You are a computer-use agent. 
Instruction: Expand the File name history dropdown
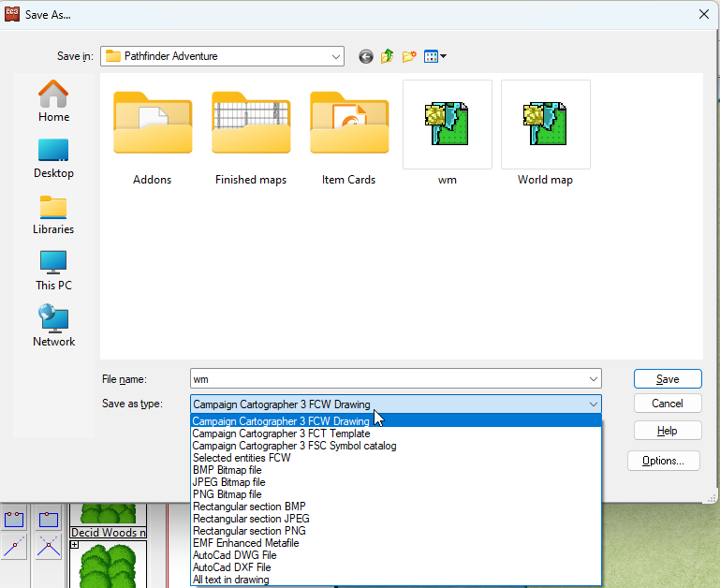point(594,379)
